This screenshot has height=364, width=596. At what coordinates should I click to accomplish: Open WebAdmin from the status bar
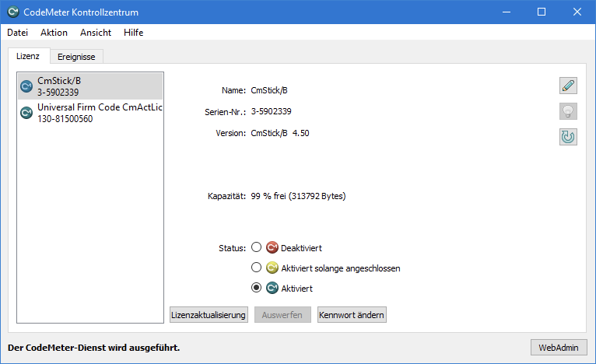tap(558, 347)
